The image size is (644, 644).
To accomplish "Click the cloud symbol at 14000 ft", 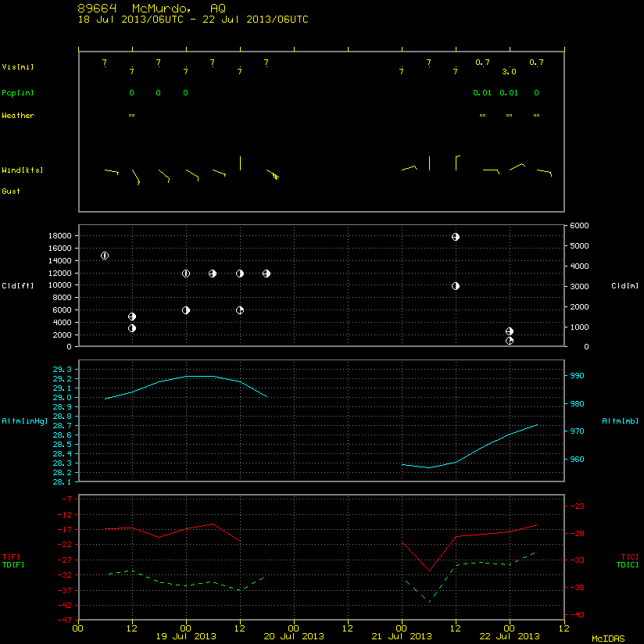I will (105, 256).
